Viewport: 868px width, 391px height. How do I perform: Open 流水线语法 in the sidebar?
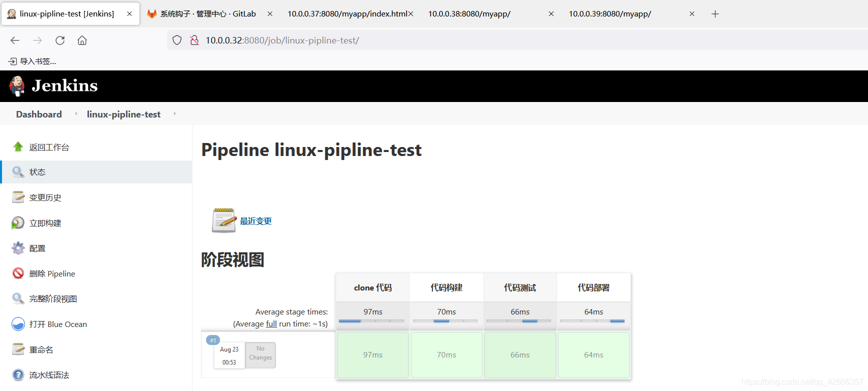(49, 375)
